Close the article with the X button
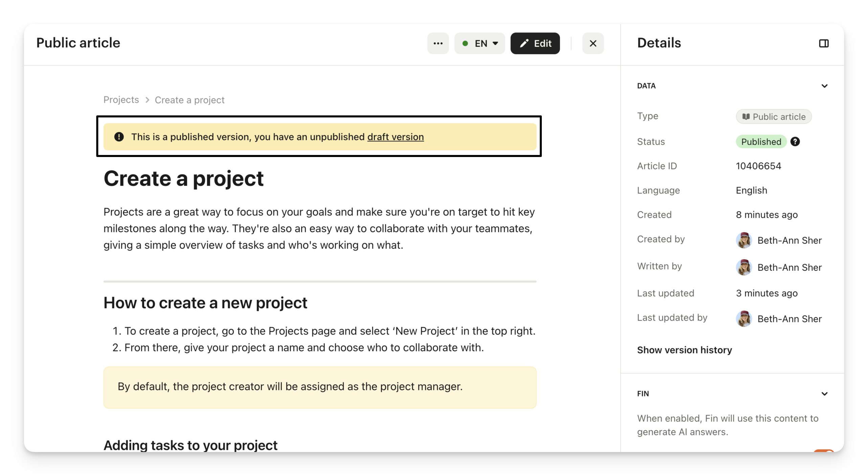This screenshot has width=868, height=476. pyautogui.click(x=593, y=43)
